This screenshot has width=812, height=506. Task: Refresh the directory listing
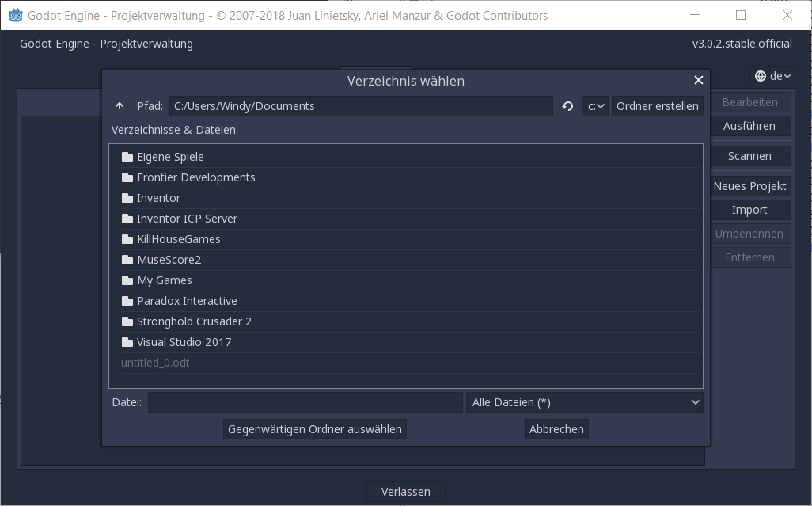pyautogui.click(x=567, y=106)
